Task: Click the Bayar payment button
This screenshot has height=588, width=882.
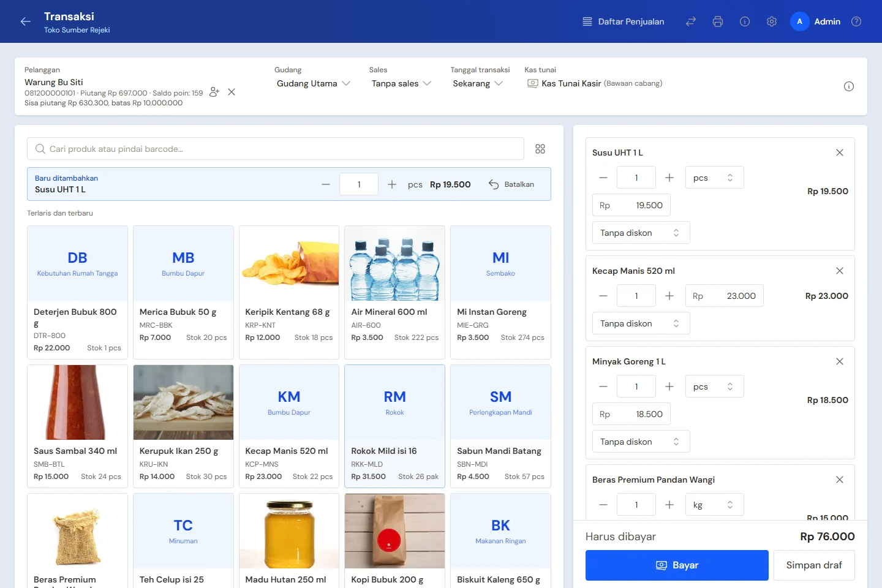Action: pyautogui.click(x=677, y=565)
